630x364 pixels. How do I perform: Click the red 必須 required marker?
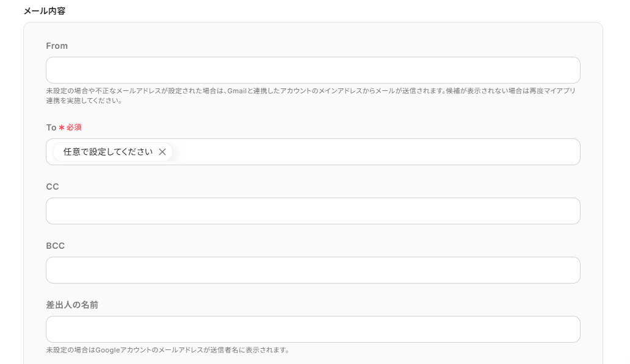74,127
